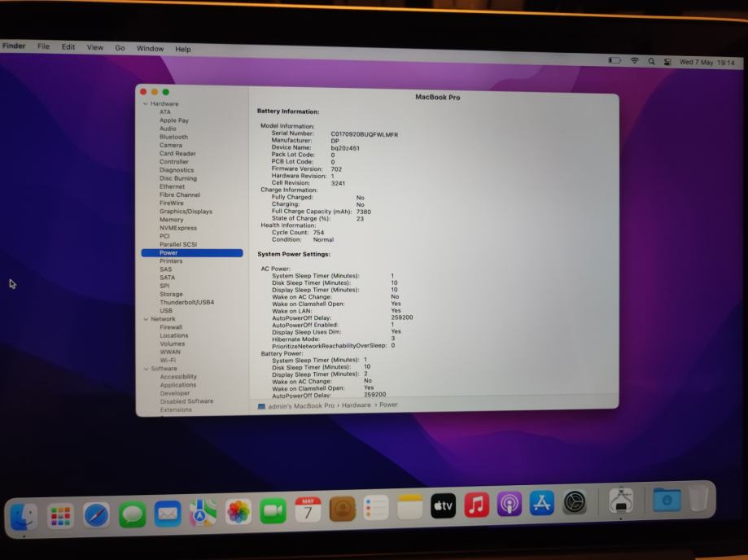Launch Apple TV from the Dock
This screenshot has width=748, height=560.
(443, 505)
